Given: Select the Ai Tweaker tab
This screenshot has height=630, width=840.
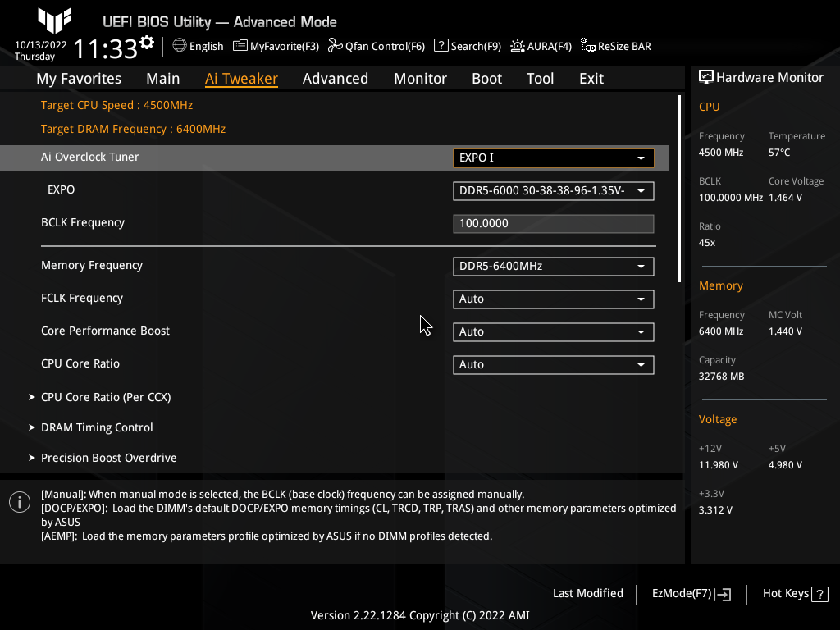Looking at the screenshot, I should tap(241, 79).
